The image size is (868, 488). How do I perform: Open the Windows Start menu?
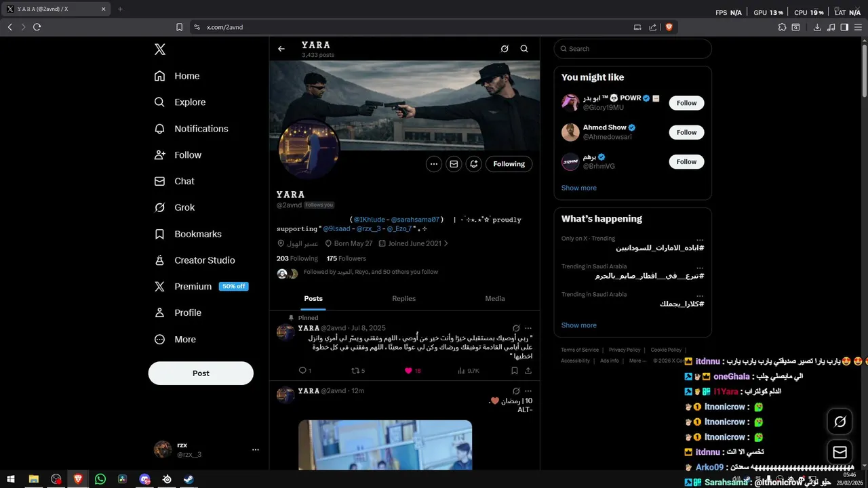pos(11,479)
